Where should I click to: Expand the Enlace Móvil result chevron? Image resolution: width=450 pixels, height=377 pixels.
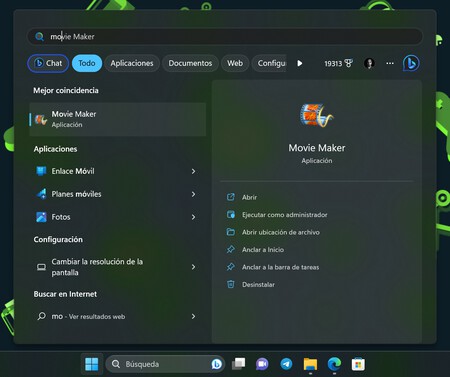tap(193, 171)
